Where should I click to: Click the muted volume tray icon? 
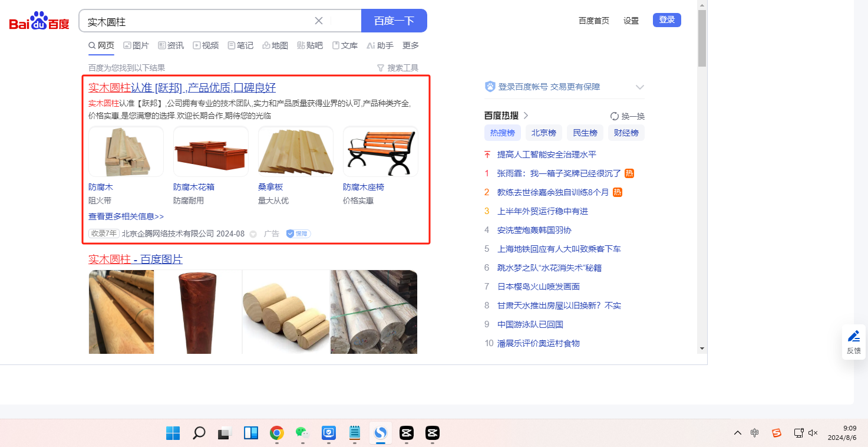[813, 433]
